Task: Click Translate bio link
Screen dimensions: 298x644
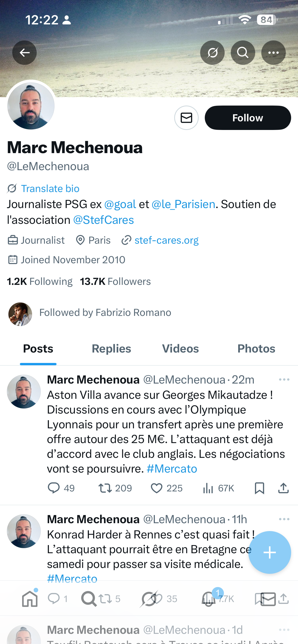Action: tap(50, 189)
